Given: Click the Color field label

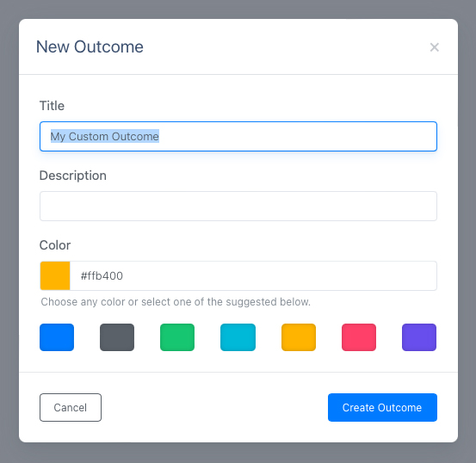Looking at the screenshot, I should coord(55,245).
